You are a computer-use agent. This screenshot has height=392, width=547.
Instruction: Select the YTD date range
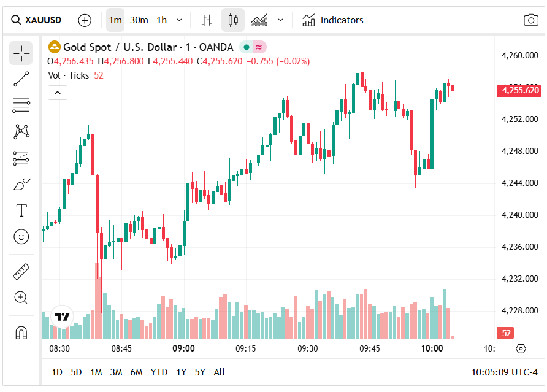pos(159,372)
